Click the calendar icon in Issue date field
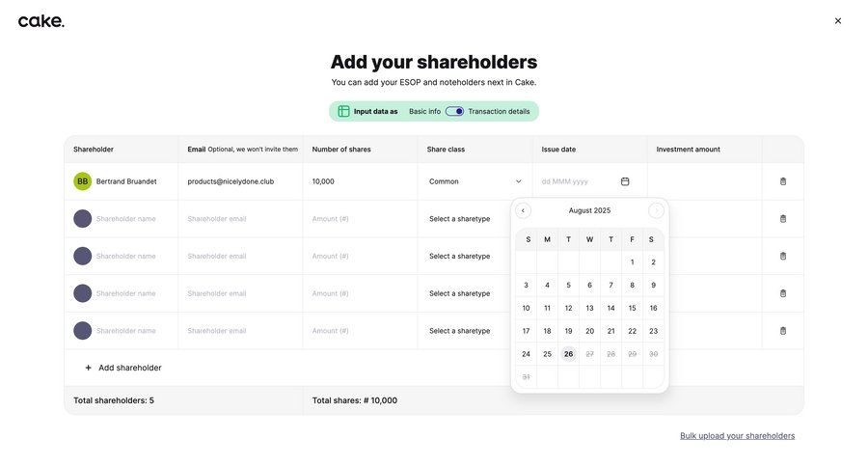The height and width of the screenshot is (467, 868). (x=625, y=181)
